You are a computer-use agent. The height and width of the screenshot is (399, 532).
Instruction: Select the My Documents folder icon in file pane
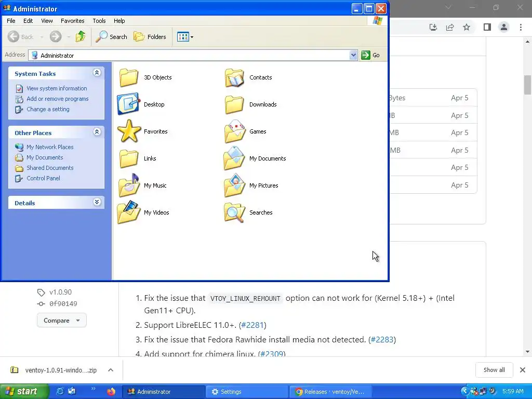coord(234,158)
